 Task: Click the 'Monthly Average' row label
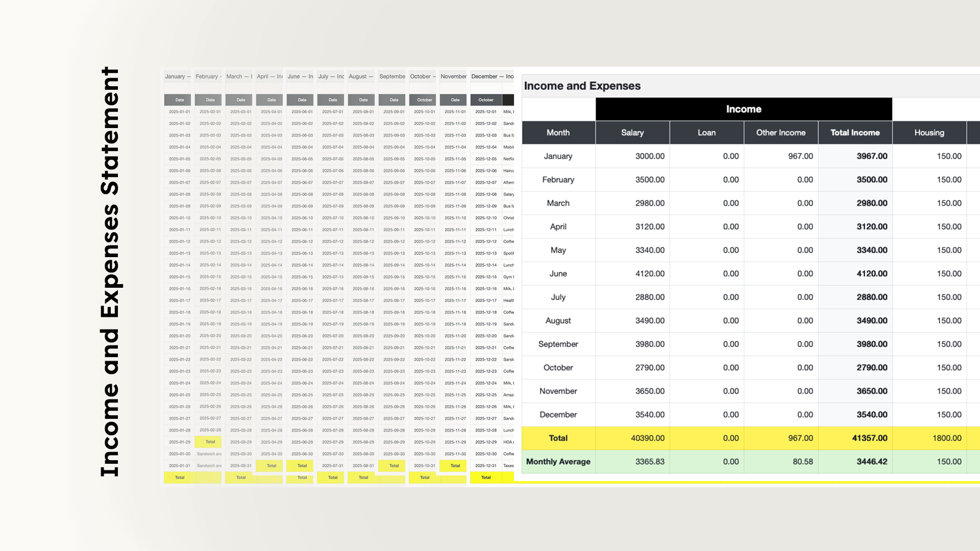[558, 461]
